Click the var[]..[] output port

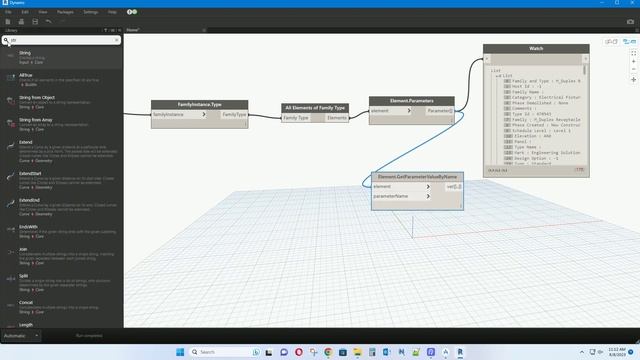tap(454, 187)
